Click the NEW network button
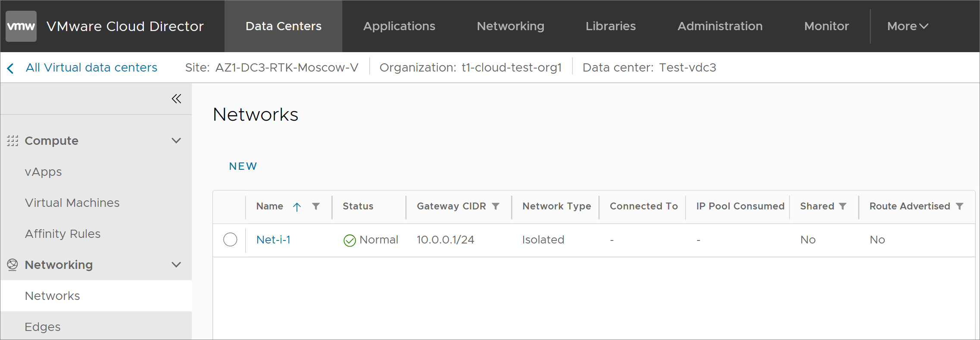980x340 pixels. click(243, 166)
